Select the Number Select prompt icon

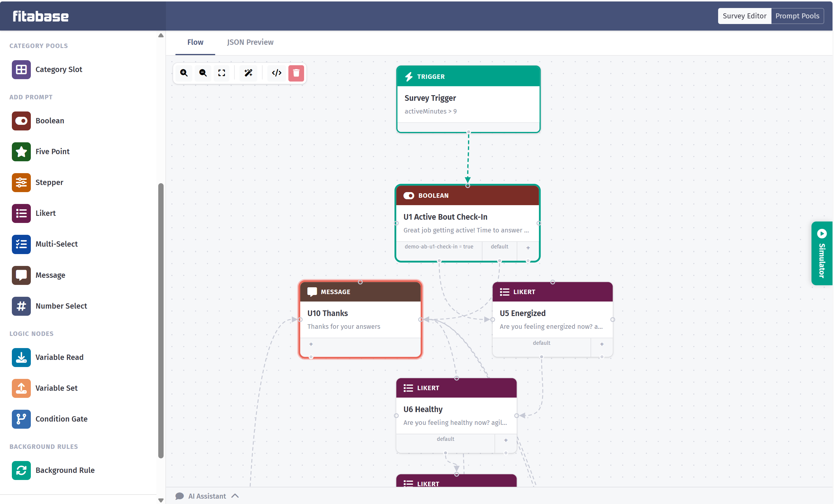pyautogui.click(x=21, y=306)
